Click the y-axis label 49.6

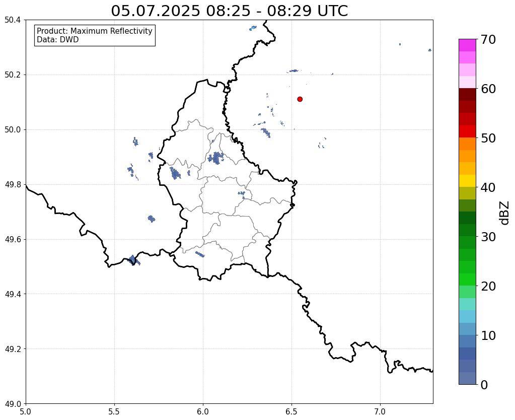coord(13,239)
